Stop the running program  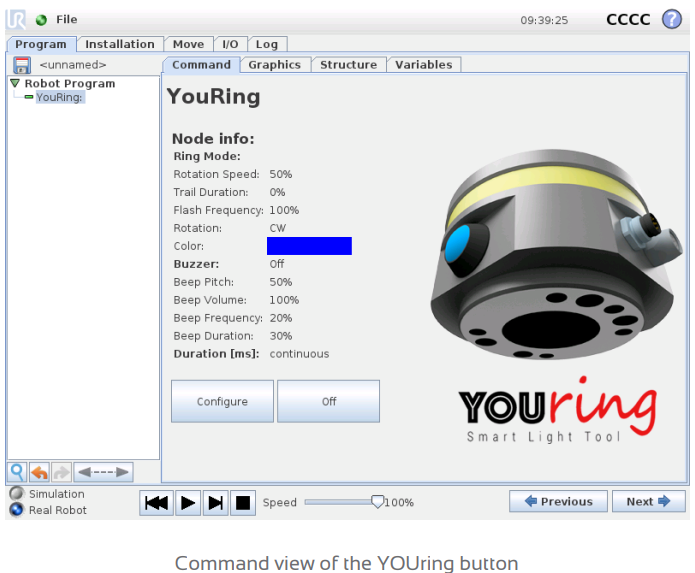243,503
